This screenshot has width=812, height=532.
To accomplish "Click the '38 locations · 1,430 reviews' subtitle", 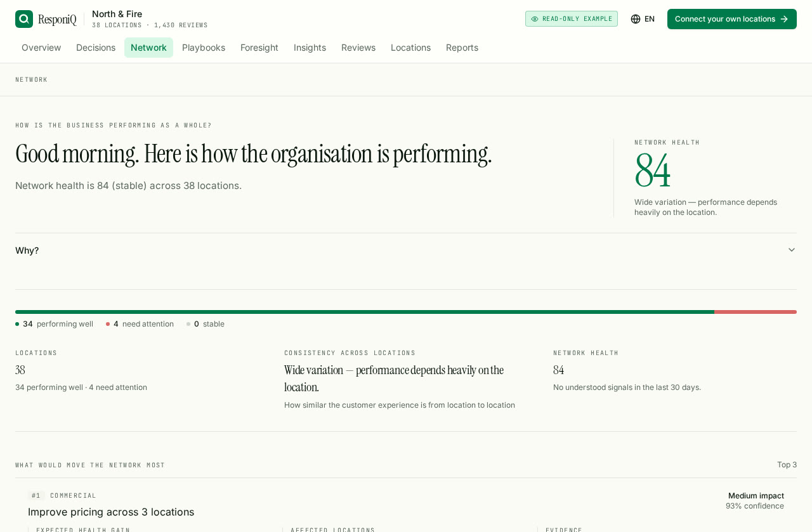I will click(150, 25).
